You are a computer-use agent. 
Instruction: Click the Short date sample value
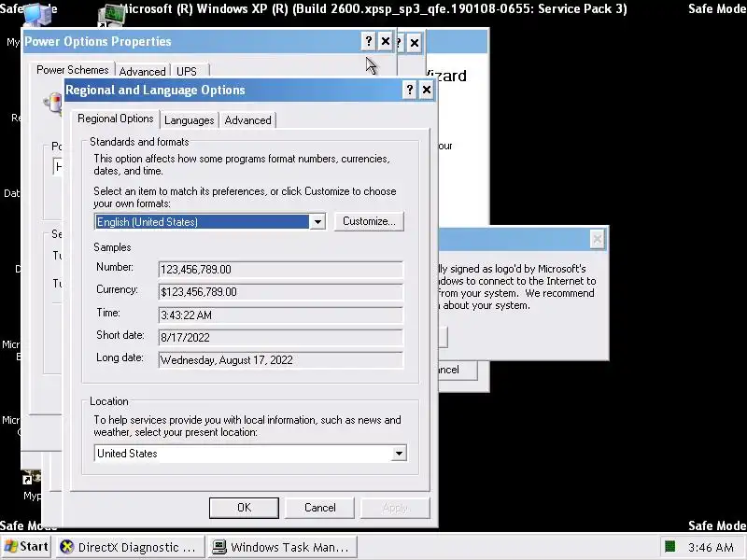click(281, 338)
